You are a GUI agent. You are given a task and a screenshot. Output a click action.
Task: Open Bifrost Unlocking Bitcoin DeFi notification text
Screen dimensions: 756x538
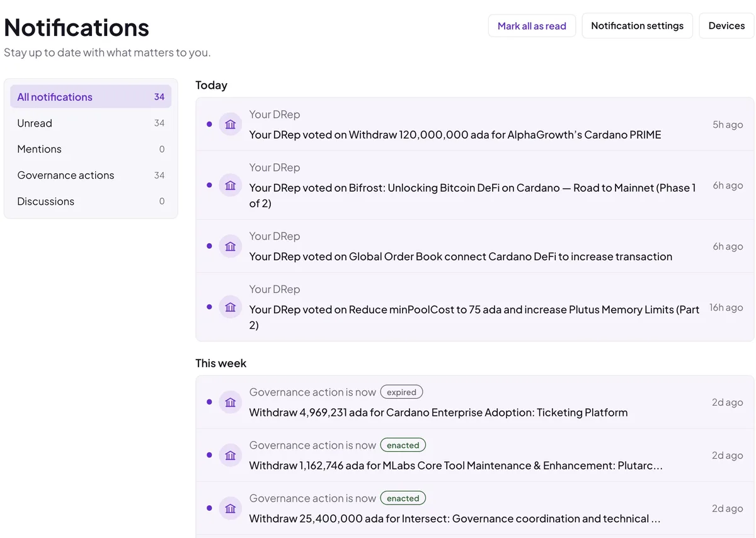pyautogui.click(x=473, y=195)
